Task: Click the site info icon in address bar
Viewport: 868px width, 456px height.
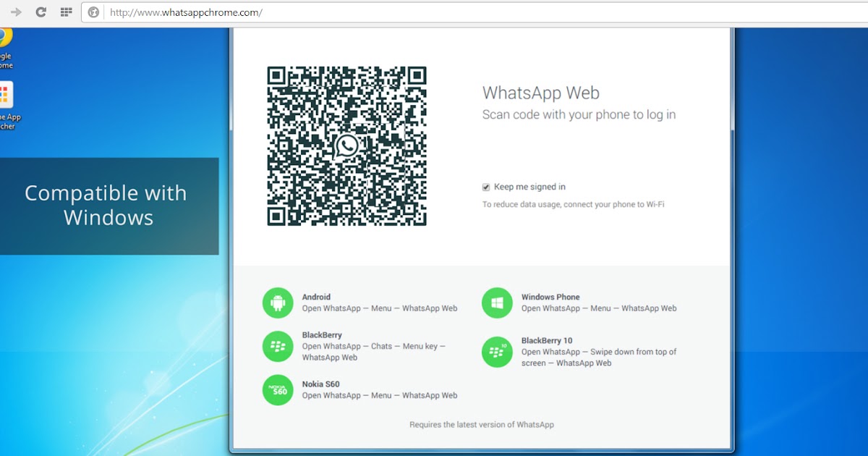Action: tap(93, 12)
